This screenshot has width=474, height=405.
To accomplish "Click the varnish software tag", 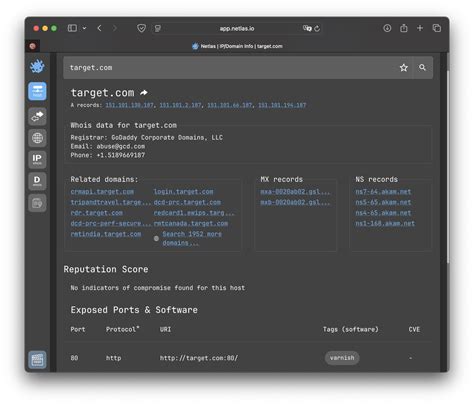I will (342, 358).
